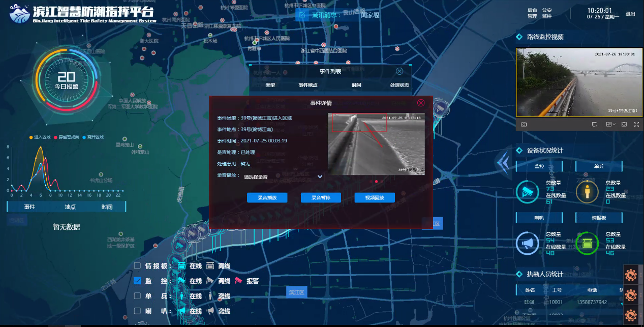Toggle the 离开区域 chart legend

click(93, 137)
